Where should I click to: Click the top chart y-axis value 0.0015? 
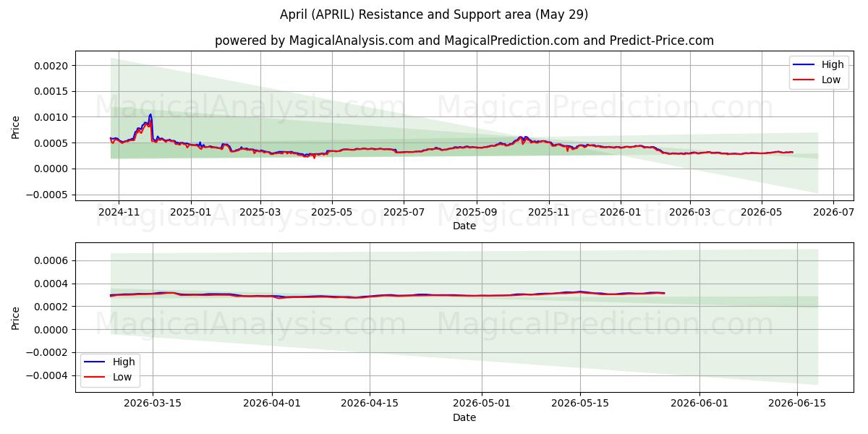[51, 91]
